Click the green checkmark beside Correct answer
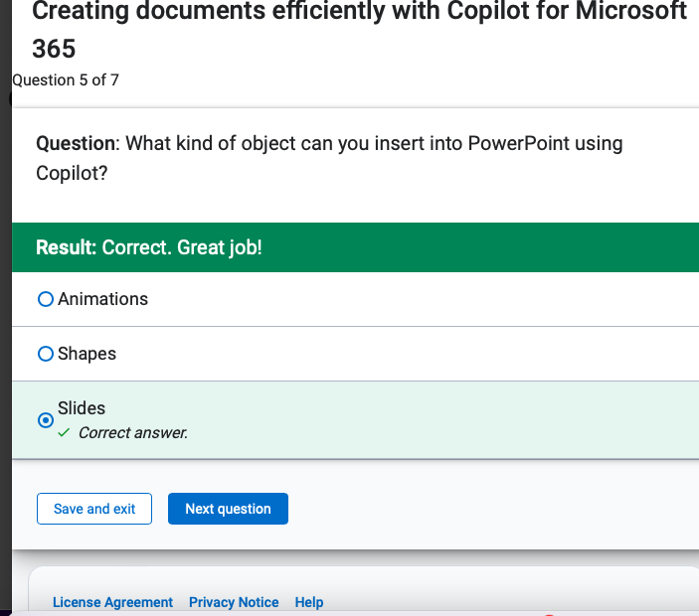 pos(65,432)
